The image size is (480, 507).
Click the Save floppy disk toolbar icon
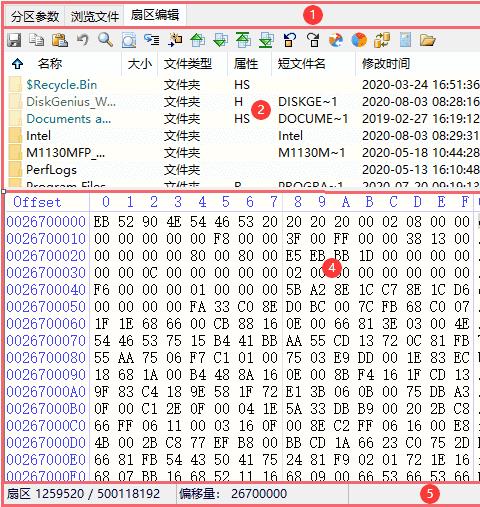14,40
